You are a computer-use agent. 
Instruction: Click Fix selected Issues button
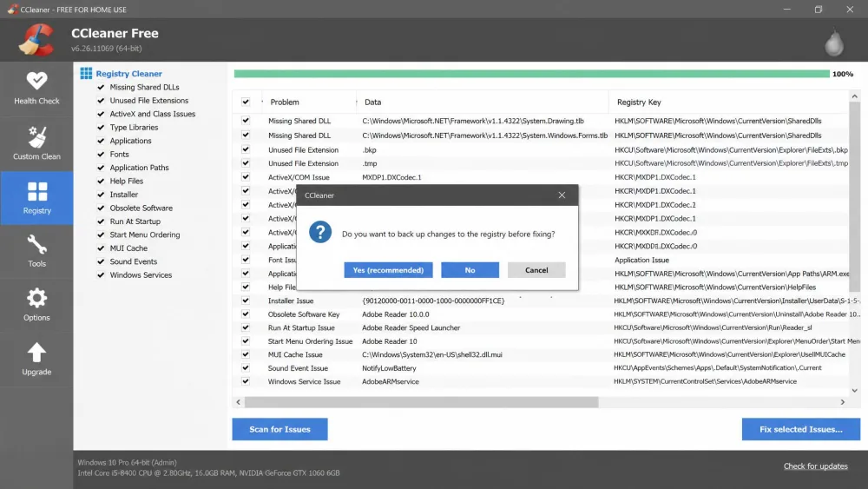point(800,429)
